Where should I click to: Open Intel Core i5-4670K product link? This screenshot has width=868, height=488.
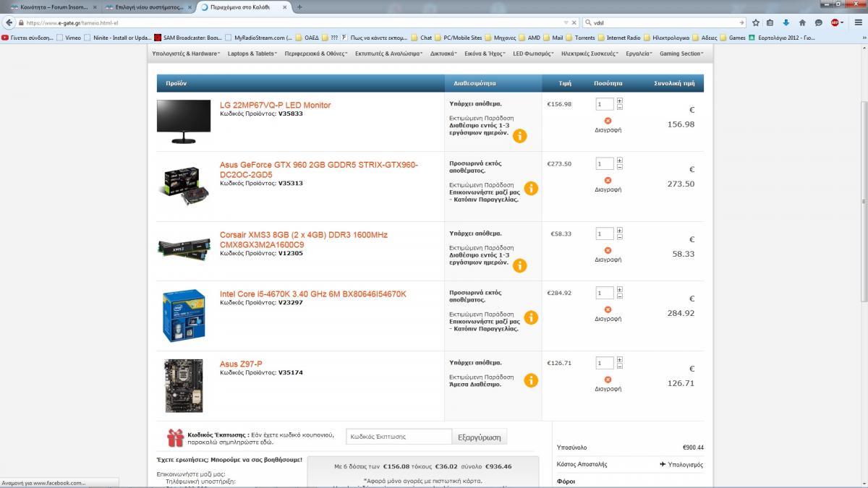313,294
